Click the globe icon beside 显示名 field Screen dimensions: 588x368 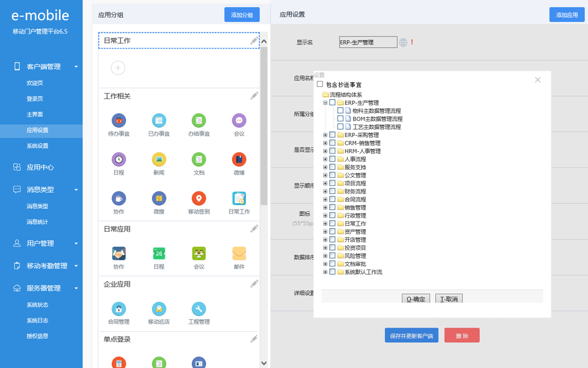[403, 42]
